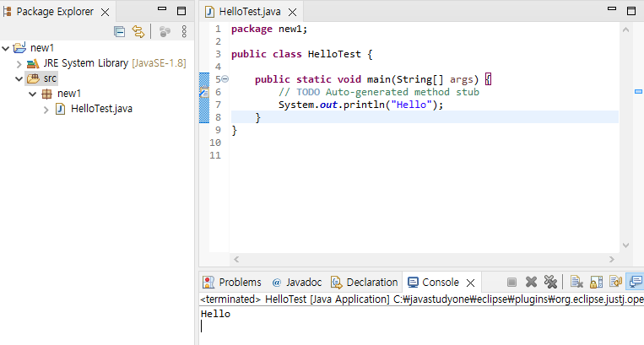This screenshot has width=644, height=345.
Task: Click editor horizontal scroll right arrow
Action: [612, 259]
